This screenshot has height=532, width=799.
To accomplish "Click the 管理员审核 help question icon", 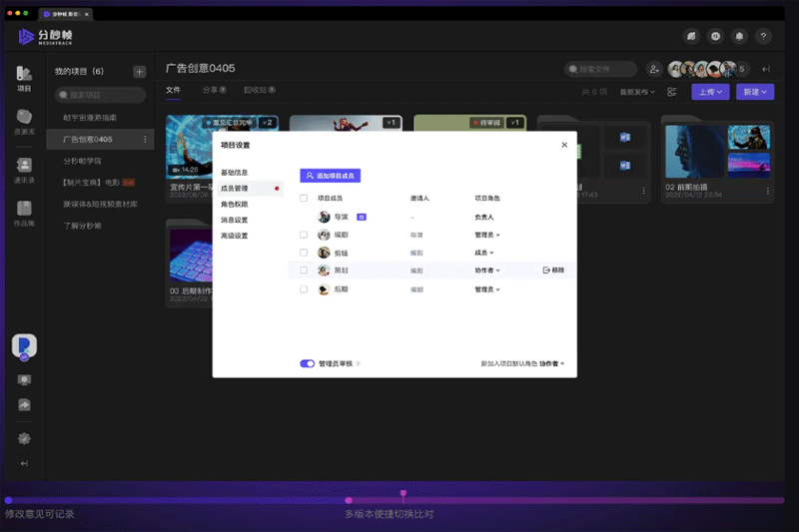I will [359, 363].
